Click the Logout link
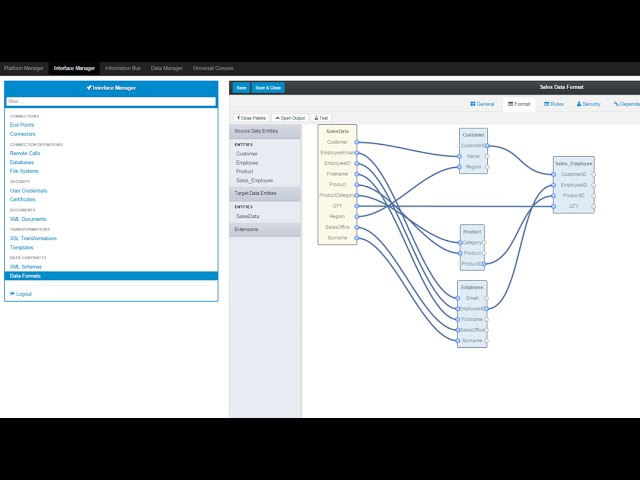The image size is (640, 480). (x=21, y=294)
